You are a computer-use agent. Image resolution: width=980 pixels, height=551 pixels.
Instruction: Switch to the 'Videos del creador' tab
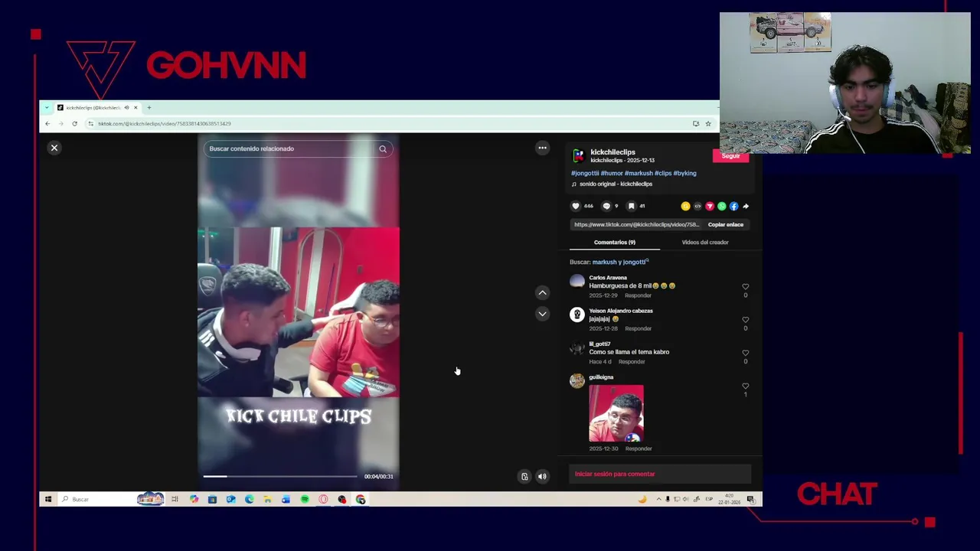(705, 243)
